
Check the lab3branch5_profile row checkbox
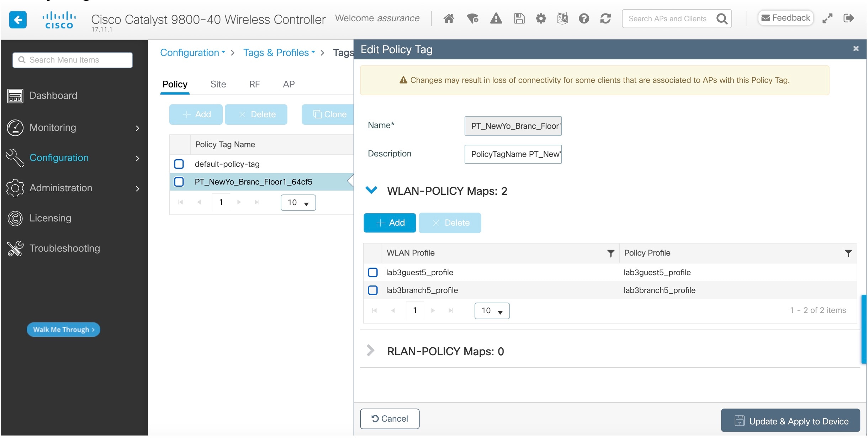pyautogui.click(x=372, y=290)
